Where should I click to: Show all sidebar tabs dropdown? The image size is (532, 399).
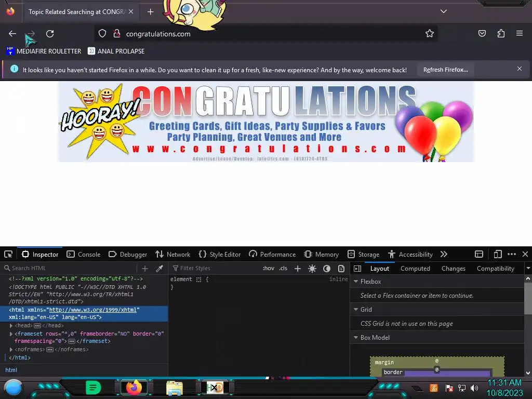tap(528, 269)
